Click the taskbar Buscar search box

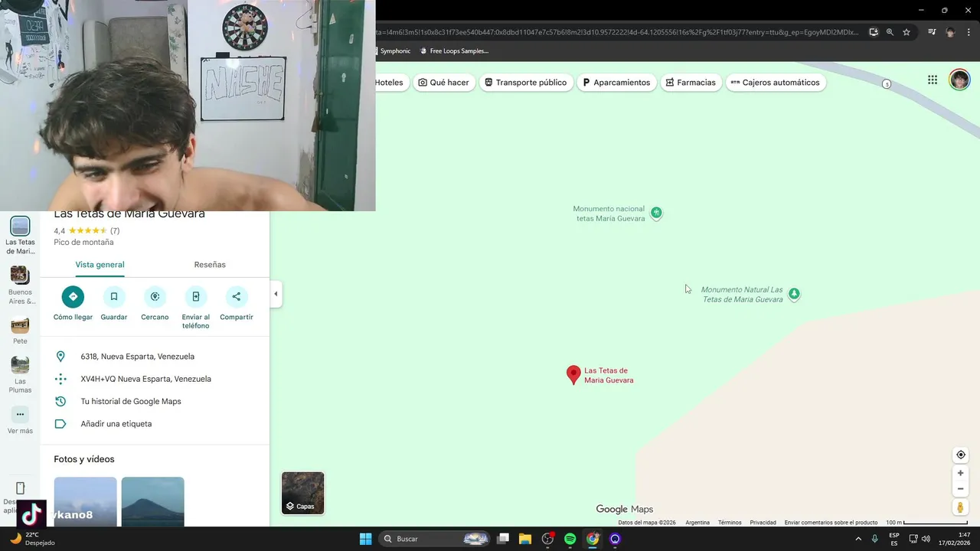[x=435, y=539]
